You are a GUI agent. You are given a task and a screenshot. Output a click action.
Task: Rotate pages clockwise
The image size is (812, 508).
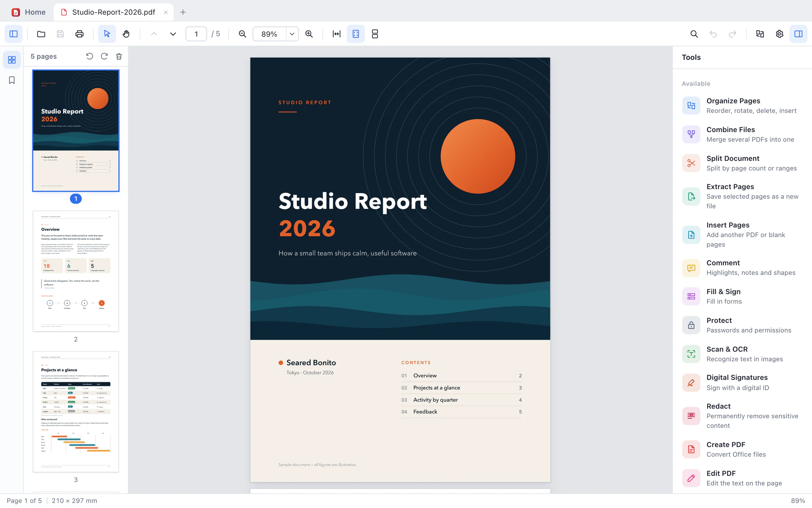(x=104, y=56)
